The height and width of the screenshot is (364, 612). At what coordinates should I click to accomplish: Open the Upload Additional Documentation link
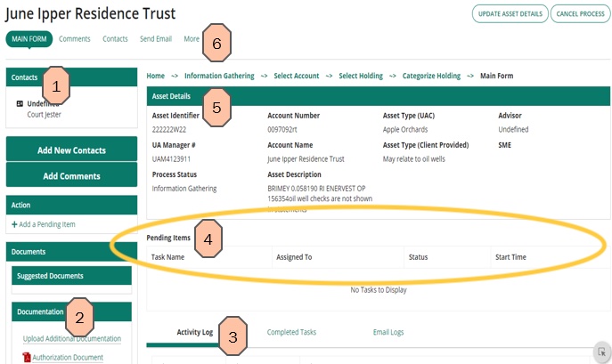(x=71, y=339)
